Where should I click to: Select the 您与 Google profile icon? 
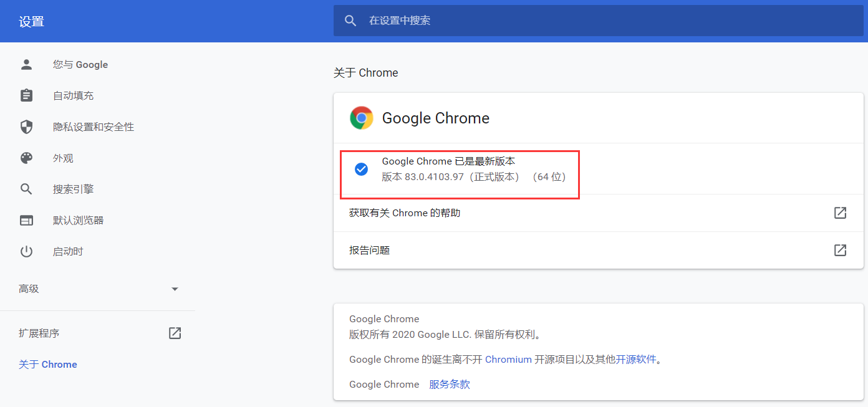pos(26,64)
